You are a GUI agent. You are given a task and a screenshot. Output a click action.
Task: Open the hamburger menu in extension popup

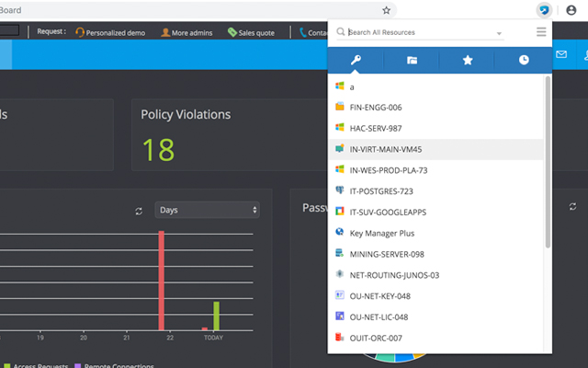pyautogui.click(x=541, y=32)
